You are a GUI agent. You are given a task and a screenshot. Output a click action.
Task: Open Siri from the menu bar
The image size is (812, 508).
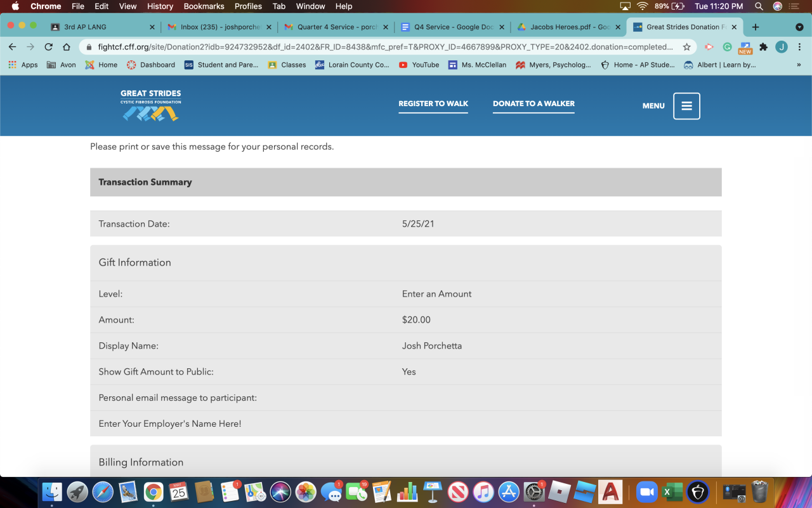[778, 6]
